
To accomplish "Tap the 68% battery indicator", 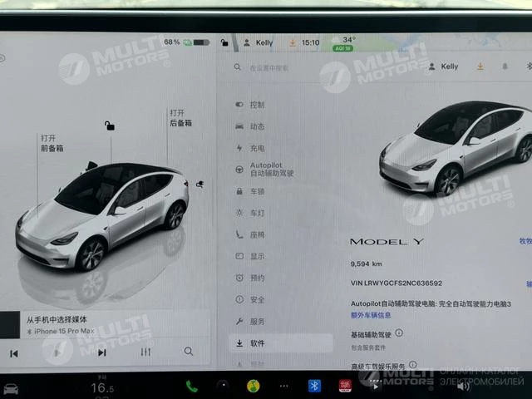I will tap(186, 42).
